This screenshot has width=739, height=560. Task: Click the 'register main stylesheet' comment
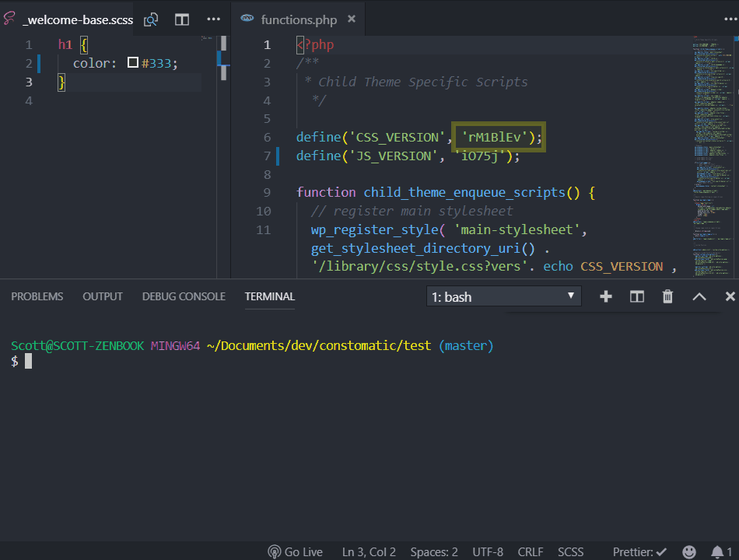click(422, 212)
